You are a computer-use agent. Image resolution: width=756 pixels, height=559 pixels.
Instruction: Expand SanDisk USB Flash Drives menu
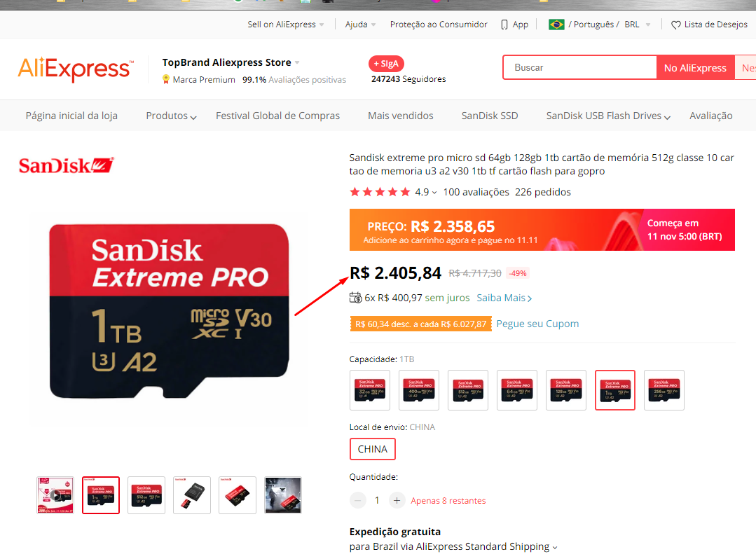tap(608, 116)
